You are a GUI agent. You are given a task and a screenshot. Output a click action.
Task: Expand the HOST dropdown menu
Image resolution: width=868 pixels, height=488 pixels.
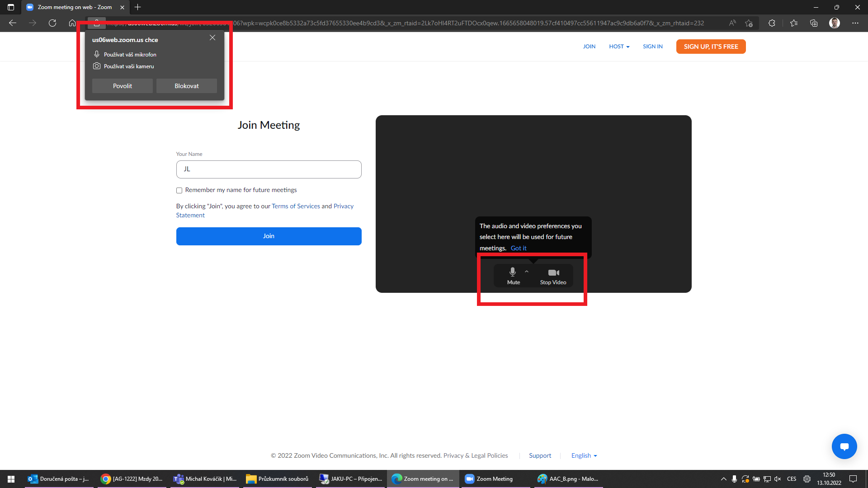click(x=619, y=47)
